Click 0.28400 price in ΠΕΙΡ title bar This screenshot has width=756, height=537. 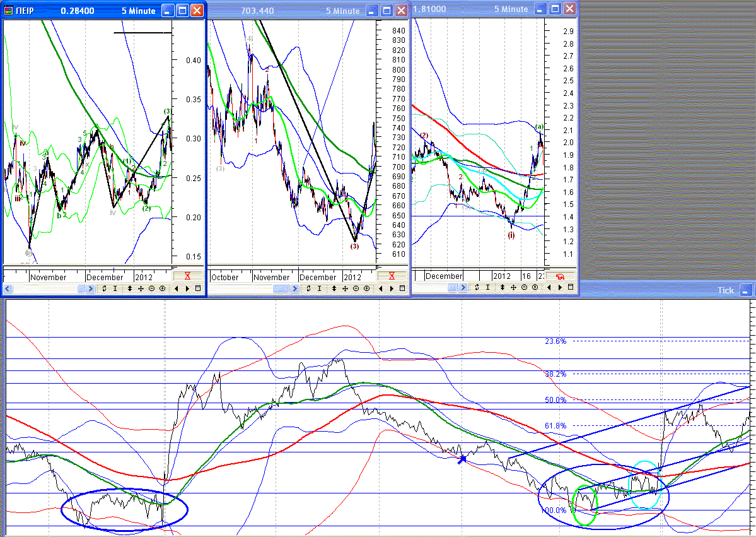78,11
